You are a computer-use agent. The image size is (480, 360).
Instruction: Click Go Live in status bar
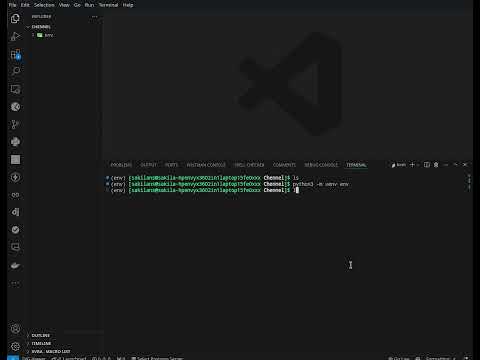(x=399, y=358)
